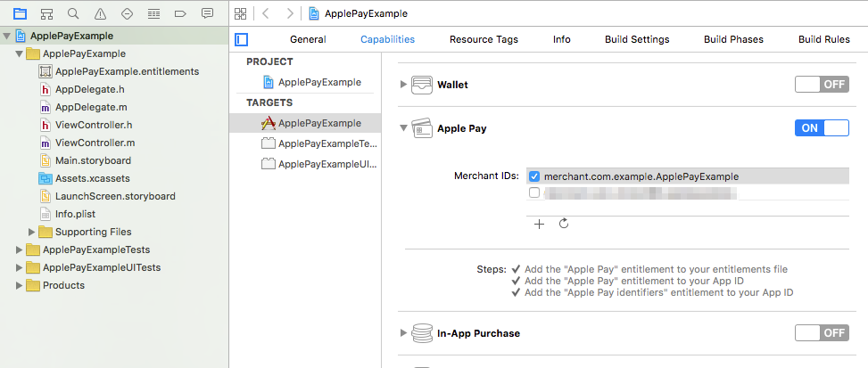This screenshot has width=868, height=368.
Task: Open AppDelegate.h header file
Action: pyautogui.click(x=91, y=89)
